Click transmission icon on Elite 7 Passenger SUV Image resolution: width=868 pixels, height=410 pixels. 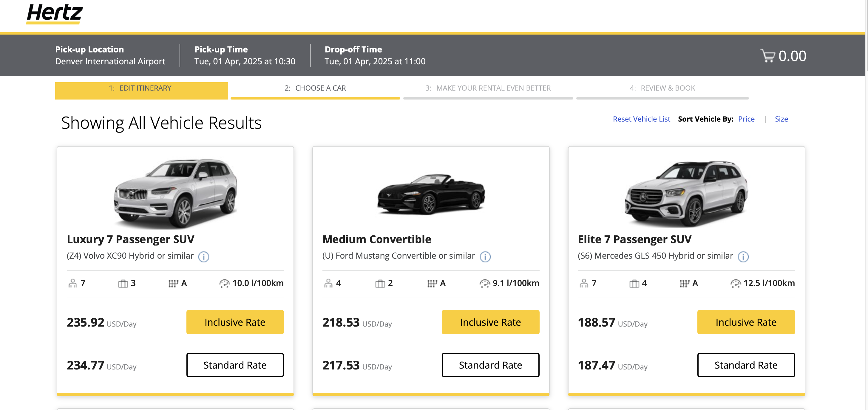tap(684, 284)
